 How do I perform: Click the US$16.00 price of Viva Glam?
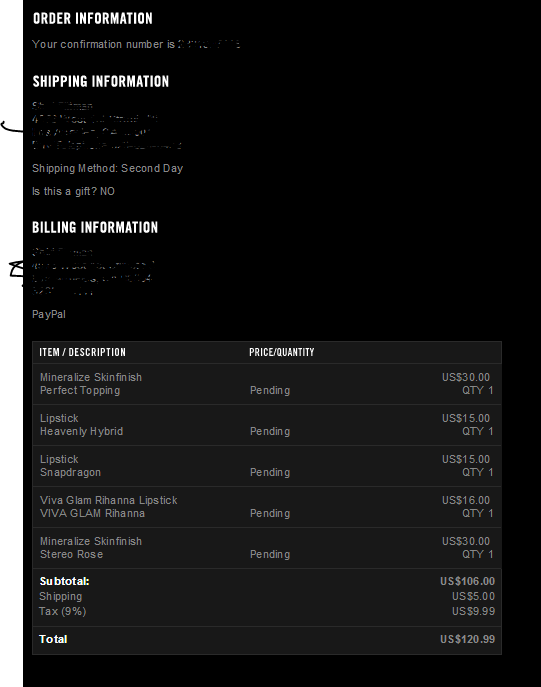[466, 500]
